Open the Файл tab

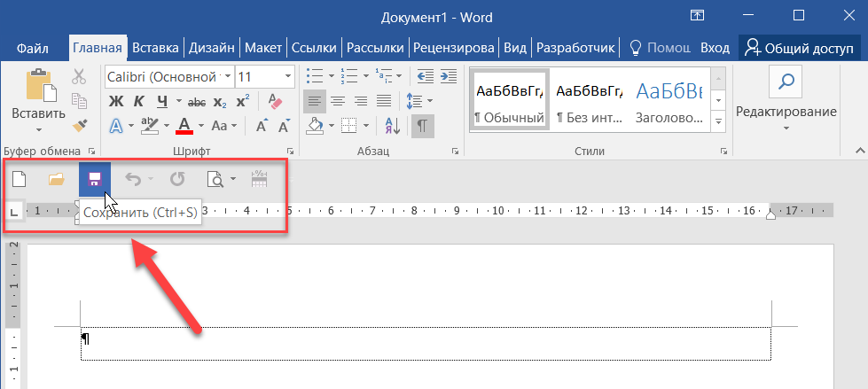click(x=32, y=48)
